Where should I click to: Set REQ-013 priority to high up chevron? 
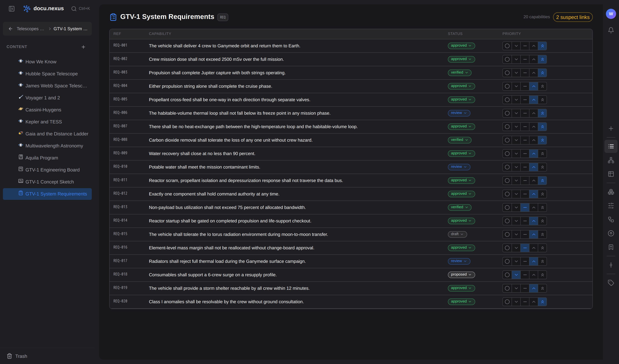(x=533, y=207)
